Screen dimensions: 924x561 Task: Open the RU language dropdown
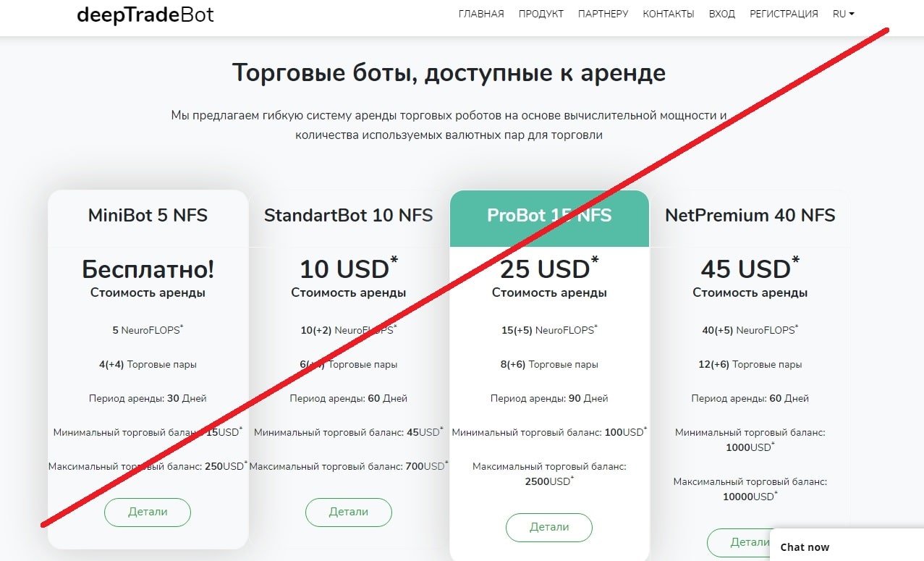843,14
